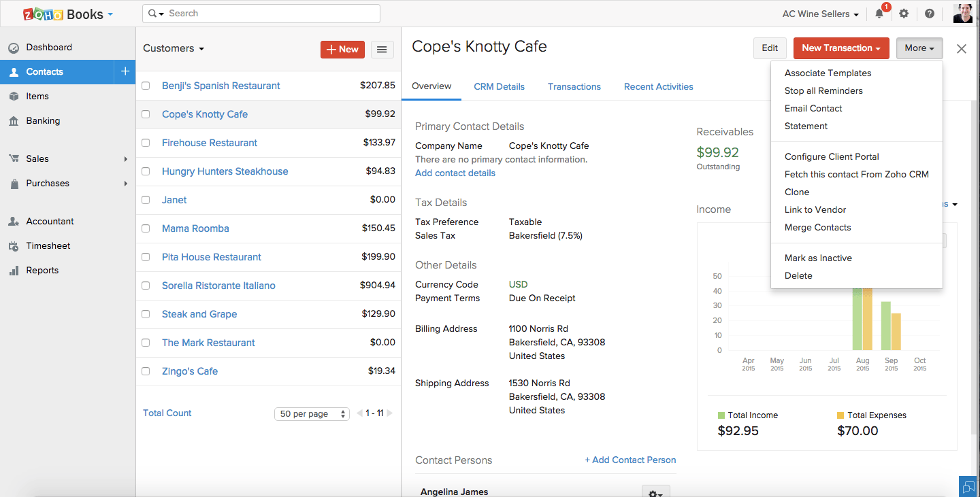This screenshot has width=980, height=497.
Task: Open Zoho Books settings gear
Action: tap(904, 14)
